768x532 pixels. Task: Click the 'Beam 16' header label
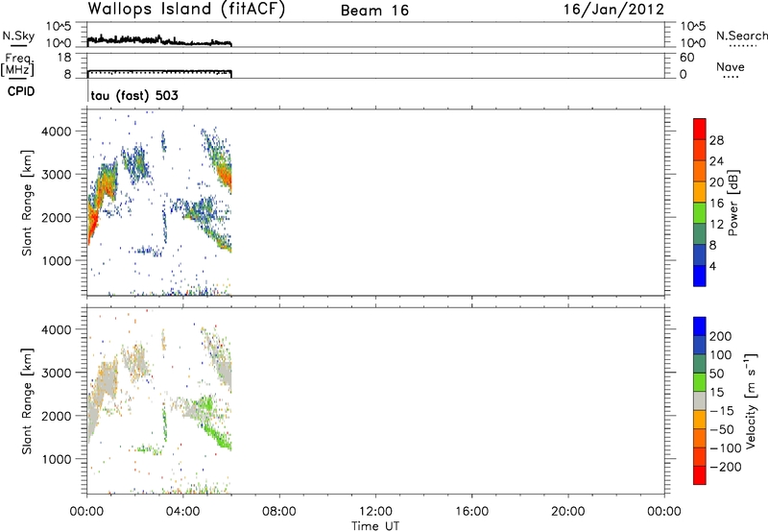coord(374,11)
